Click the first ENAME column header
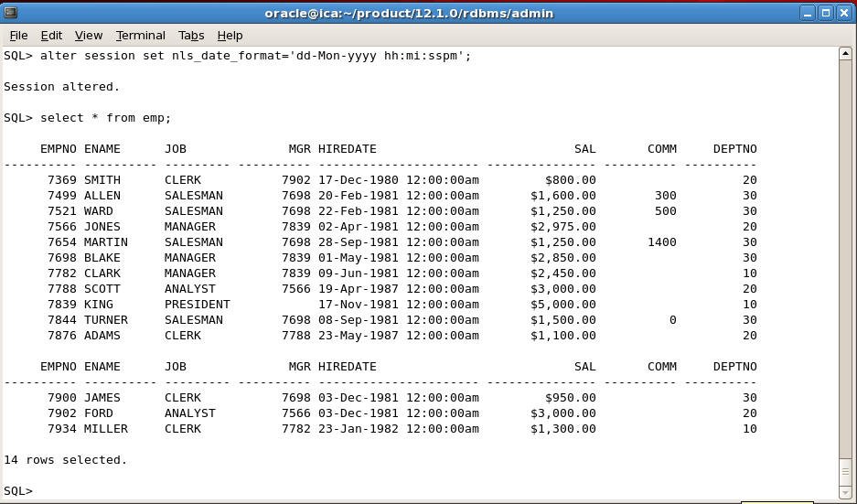The image size is (857, 504). [x=102, y=149]
